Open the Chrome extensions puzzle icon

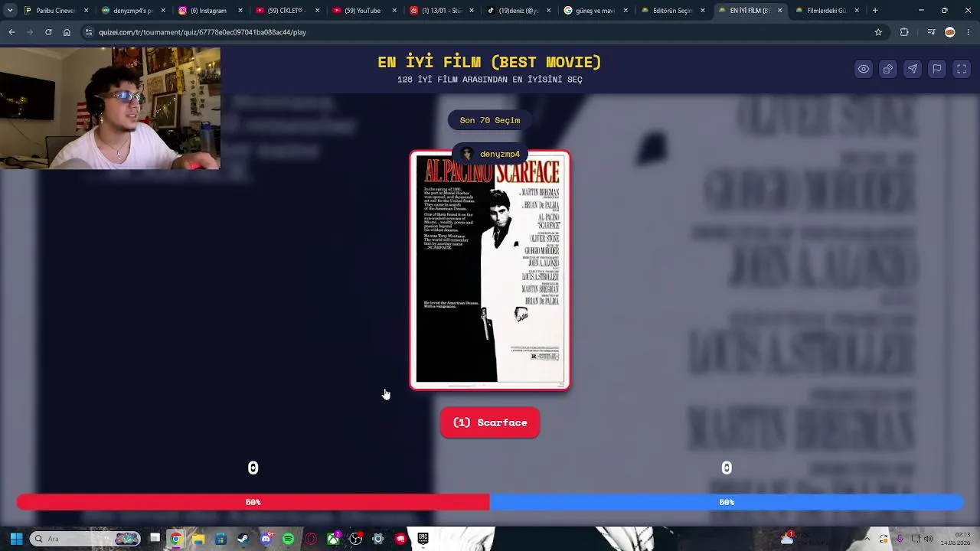tap(904, 32)
